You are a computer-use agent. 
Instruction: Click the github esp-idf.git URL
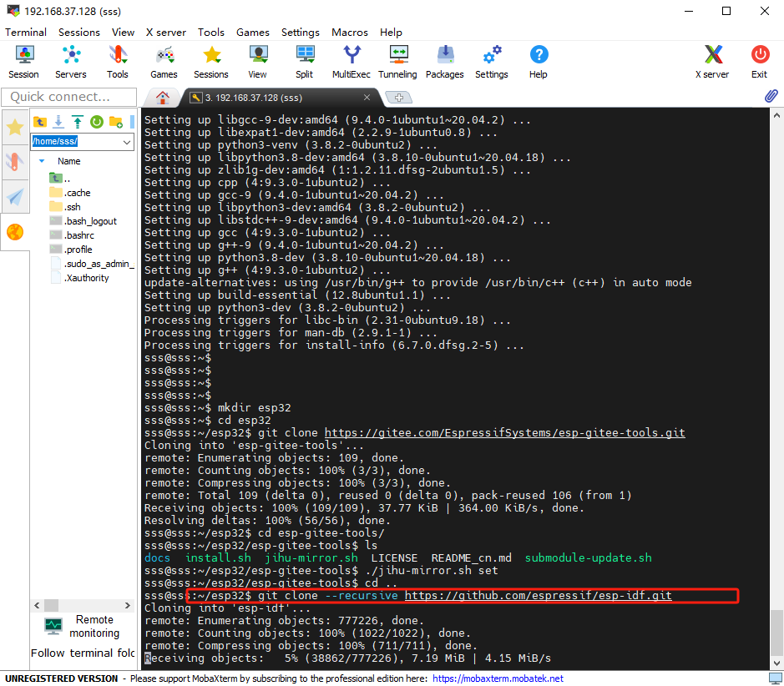point(538,596)
